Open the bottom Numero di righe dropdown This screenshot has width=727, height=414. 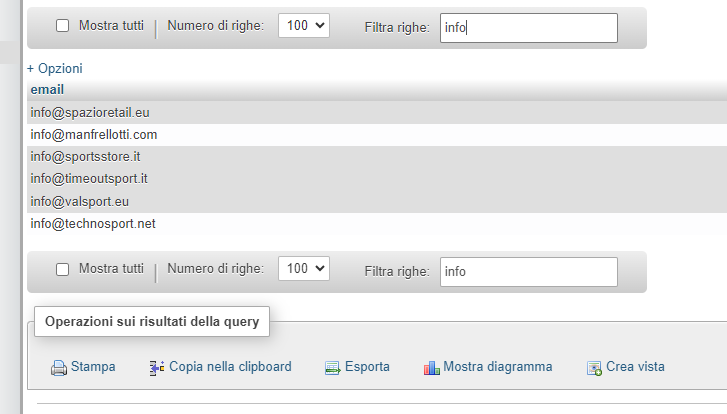(304, 269)
